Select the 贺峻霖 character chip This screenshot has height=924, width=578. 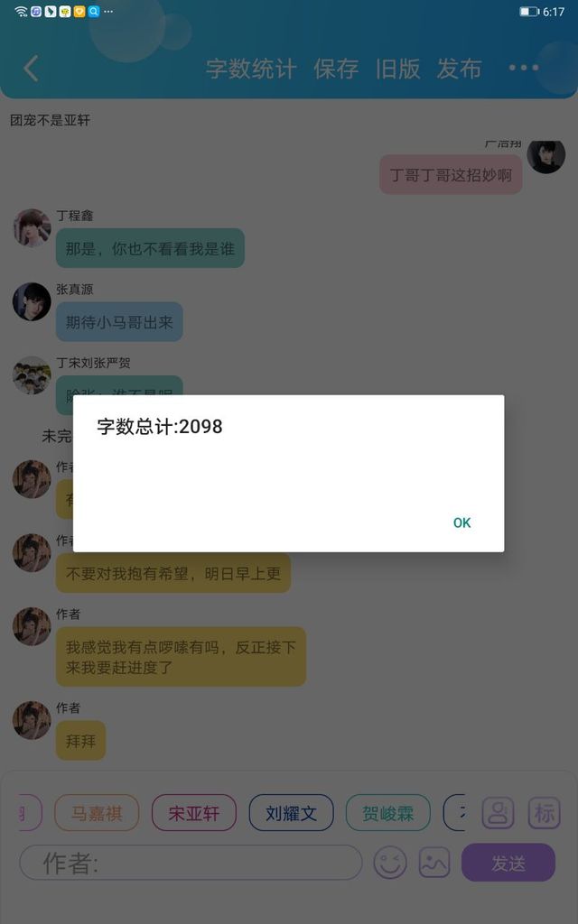coord(388,813)
